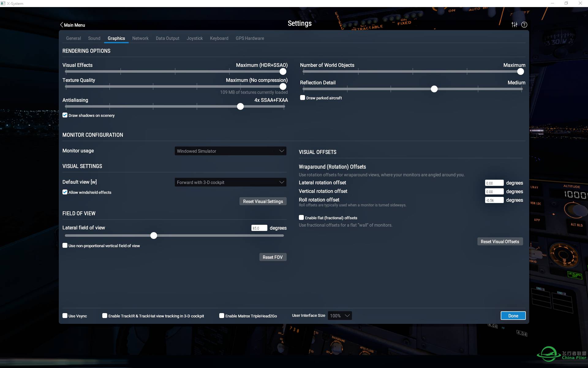Click Reset FOV button
The width and height of the screenshot is (588, 368).
click(273, 257)
